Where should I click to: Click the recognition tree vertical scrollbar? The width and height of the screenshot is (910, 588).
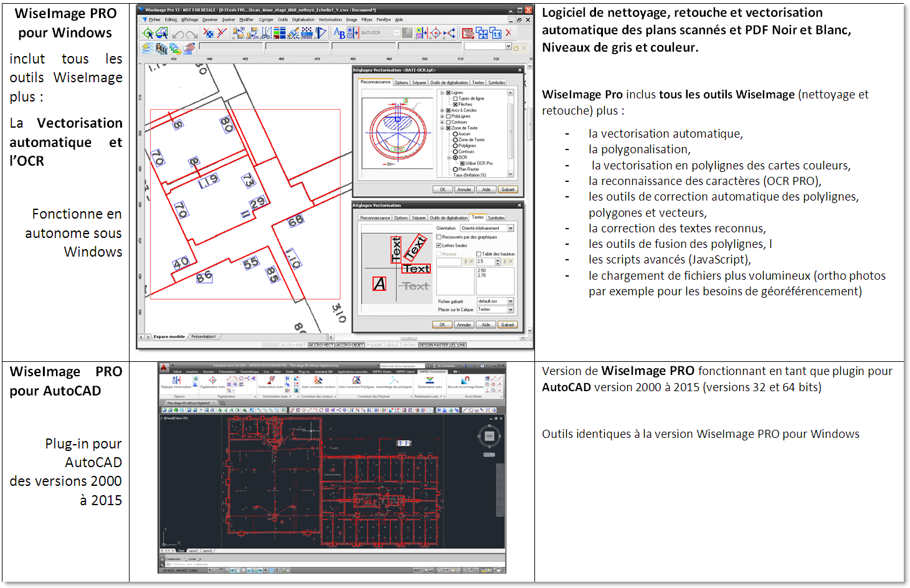(511, 132)
